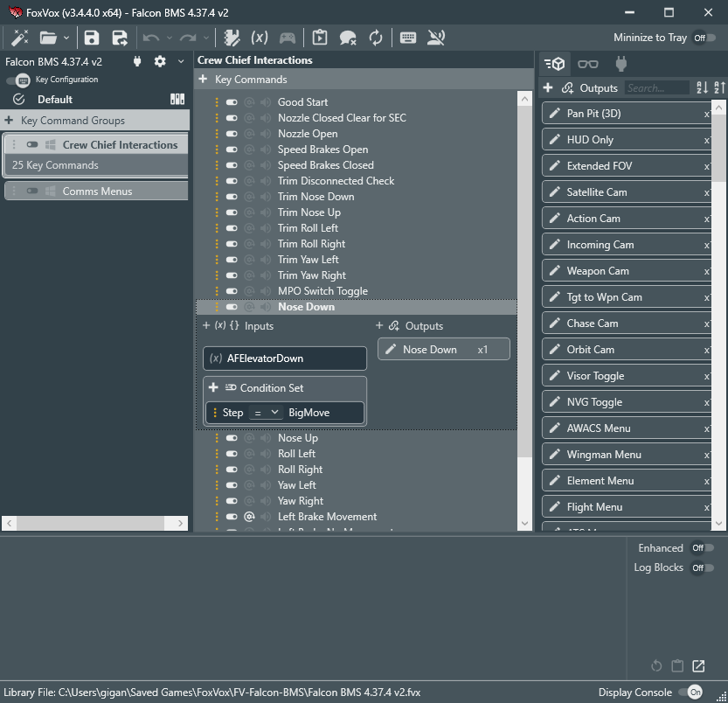This screenshot has height=703, width=728.
Task: Expand profile chevron next to gear icon
Action: (181, 61)
